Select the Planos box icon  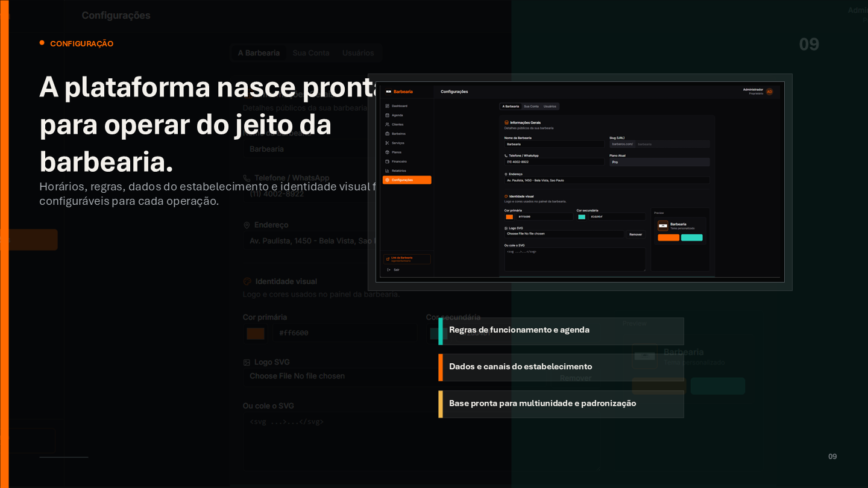[x=387, y=152]
